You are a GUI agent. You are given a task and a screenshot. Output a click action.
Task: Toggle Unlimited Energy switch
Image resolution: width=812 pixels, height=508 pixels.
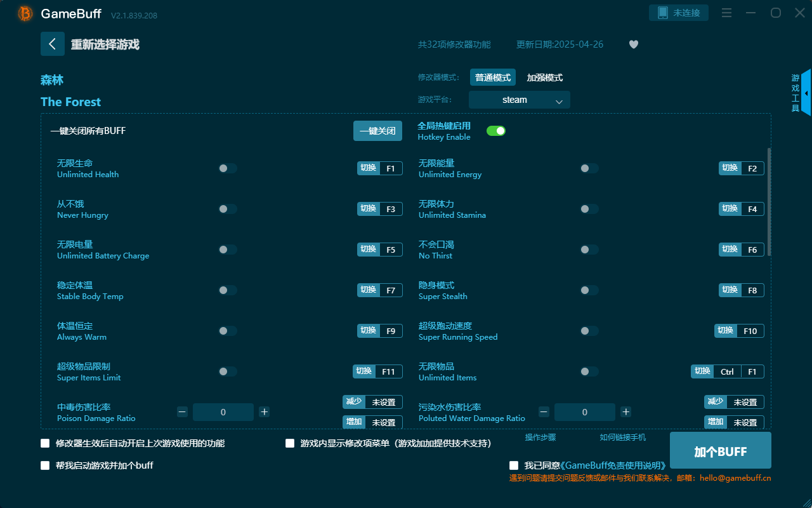pos(589,168)
